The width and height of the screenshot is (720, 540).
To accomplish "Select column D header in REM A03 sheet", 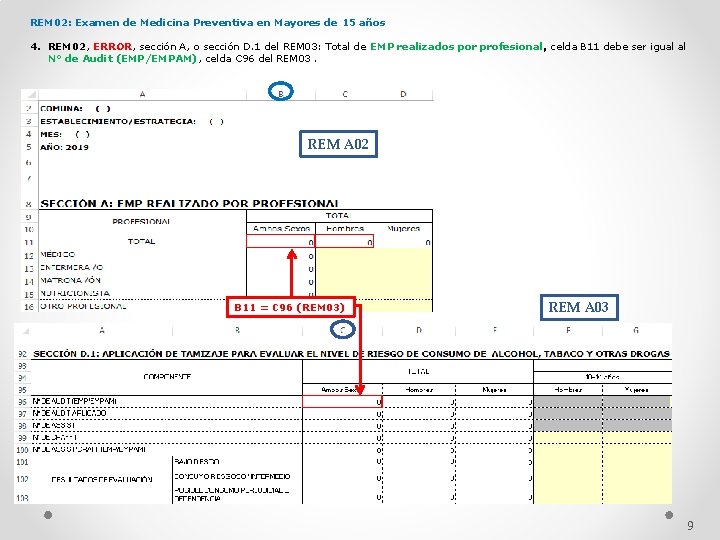I will (x=419, y=330).
